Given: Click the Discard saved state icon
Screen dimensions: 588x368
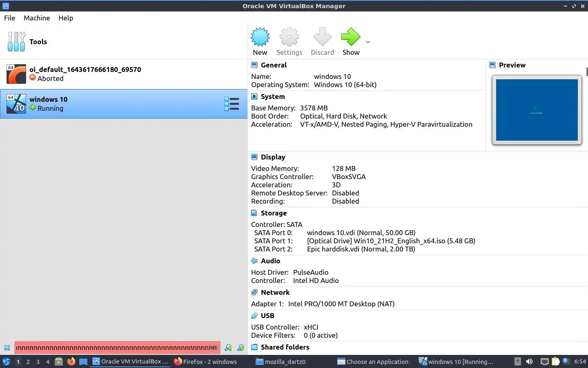Looking at the screenshot, I should [322, 37].
